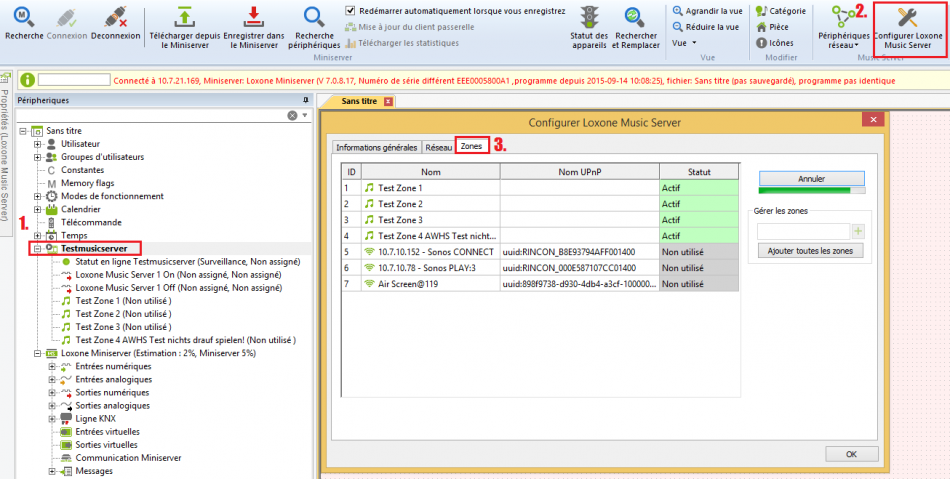Screen dimensions: 950x479
Task: Click Rechercher et Remplacer icon
Action: tap(635, 16)
